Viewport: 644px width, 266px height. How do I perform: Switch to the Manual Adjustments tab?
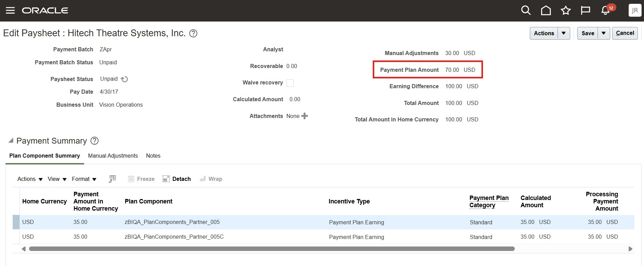click(x=113, y=156)
